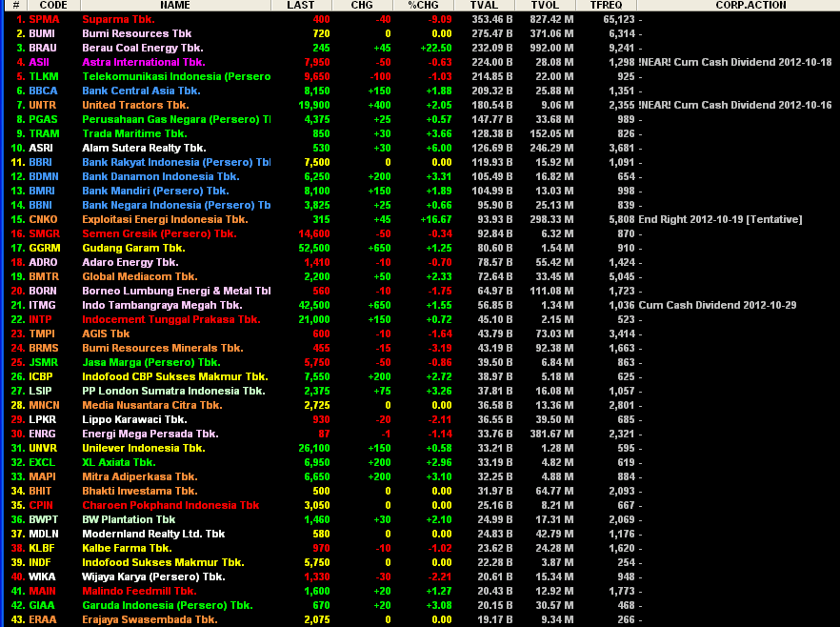This screenshot has width=840, height=627.
Task: Sort by the %CHG column header
Action: (423, 5)
